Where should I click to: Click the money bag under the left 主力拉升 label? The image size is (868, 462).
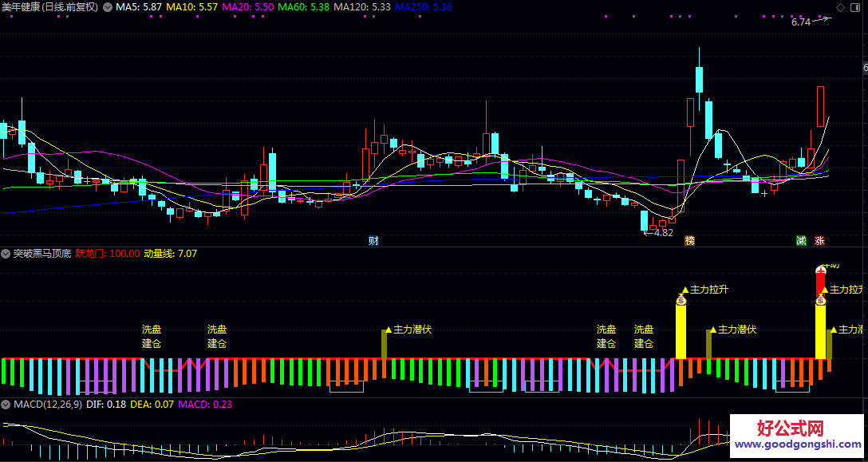pyautogui.click(x=681, y=301)
